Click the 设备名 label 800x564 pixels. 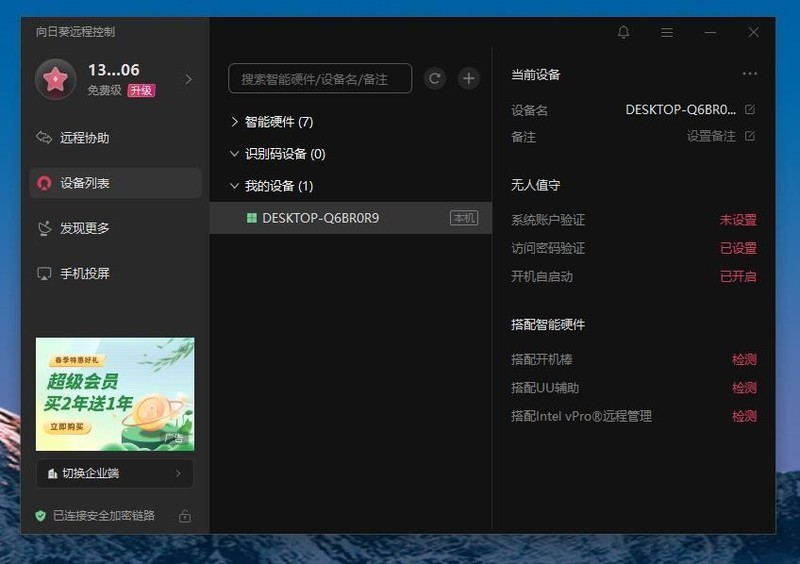[x=530, y=110]
